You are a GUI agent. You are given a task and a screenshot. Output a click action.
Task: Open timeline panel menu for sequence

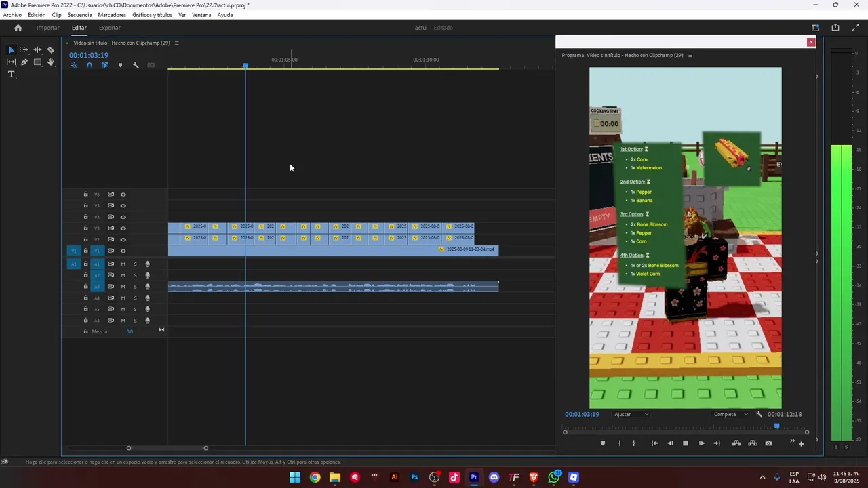click(x=176, y=43)
